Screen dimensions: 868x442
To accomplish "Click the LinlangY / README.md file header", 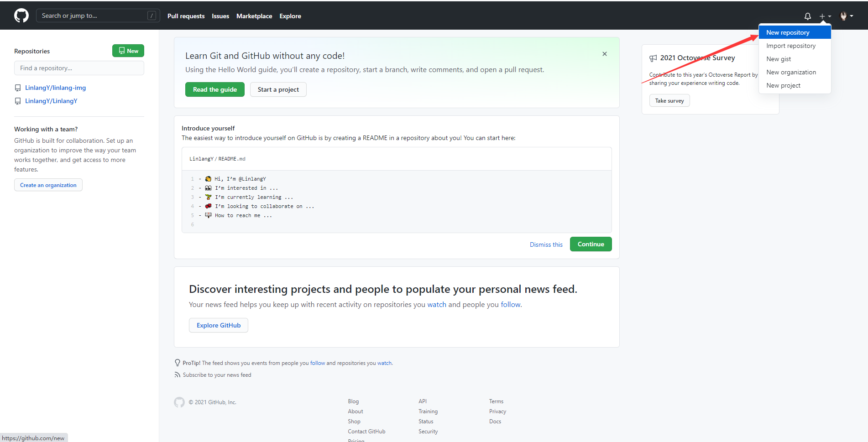I will coord(397,159).
